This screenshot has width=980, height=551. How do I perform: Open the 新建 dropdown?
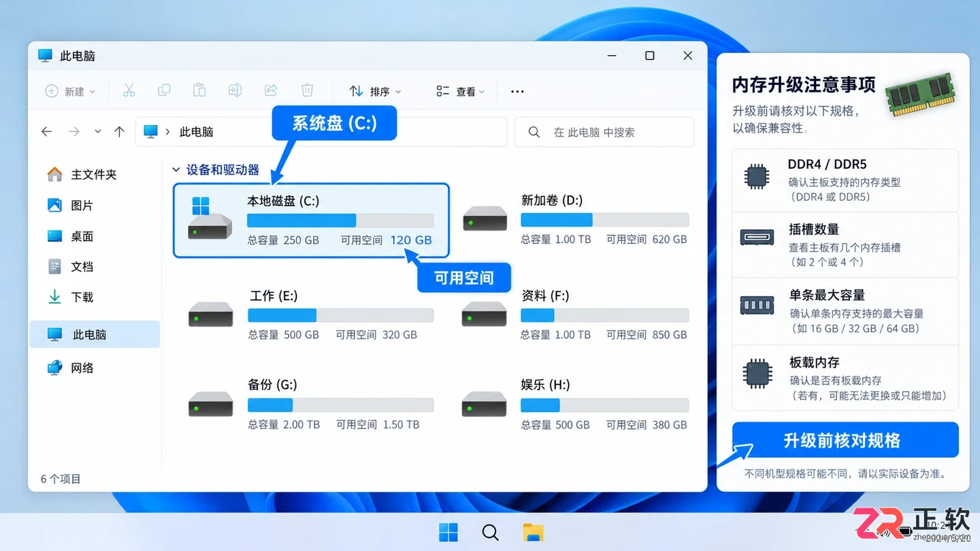click(x=70, y=91)
